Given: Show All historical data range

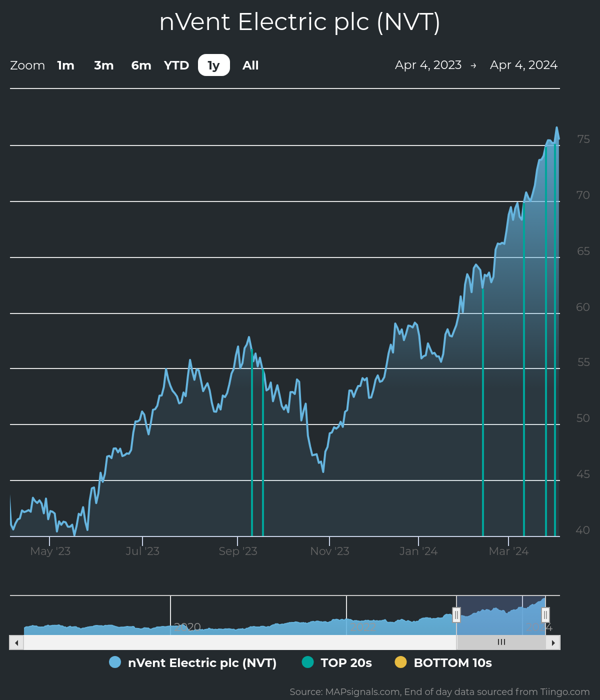Looking at the screenshot, I should point(250,65).
